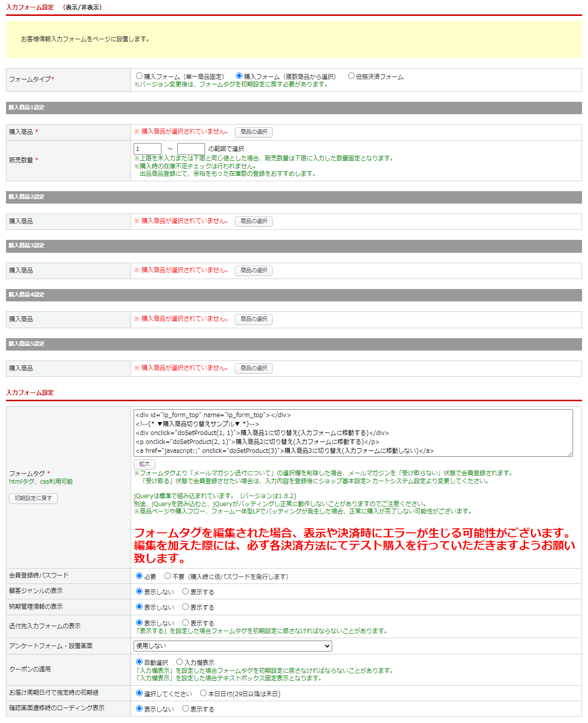Open アンケートフォーム 使用しない dropdown
588x723 pixels.
click(233, 646)
